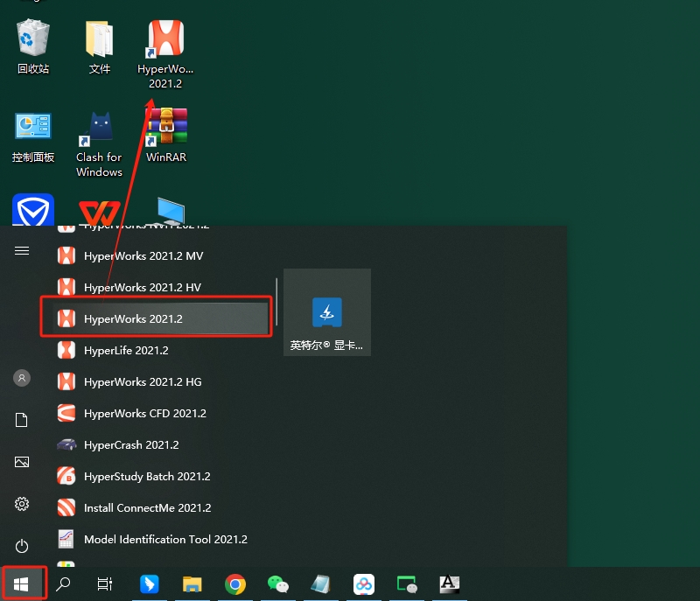
Task: Open Baidu Netdisk icon on taskbar
Action: [x=364, y=584]
